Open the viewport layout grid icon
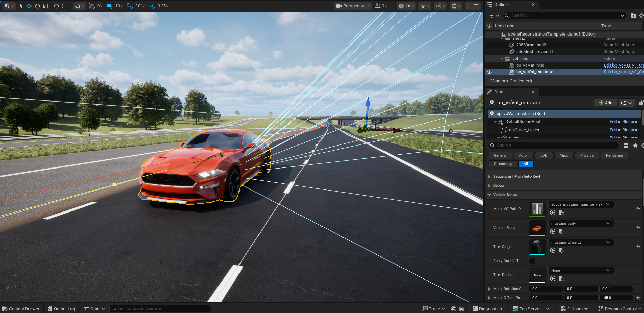Viewport: 644px width, 313px height. (476, 6)
